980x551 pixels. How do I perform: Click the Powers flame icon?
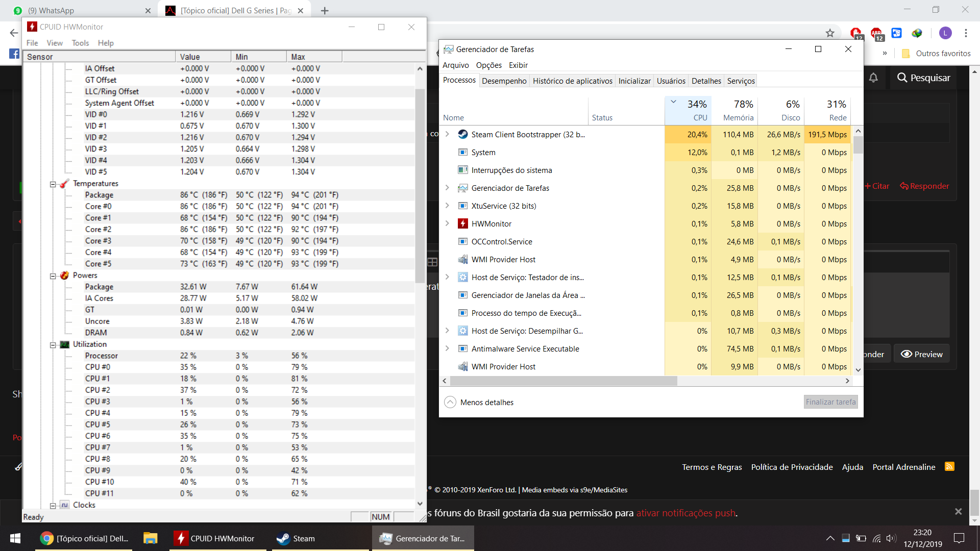(x=64, y=275)
